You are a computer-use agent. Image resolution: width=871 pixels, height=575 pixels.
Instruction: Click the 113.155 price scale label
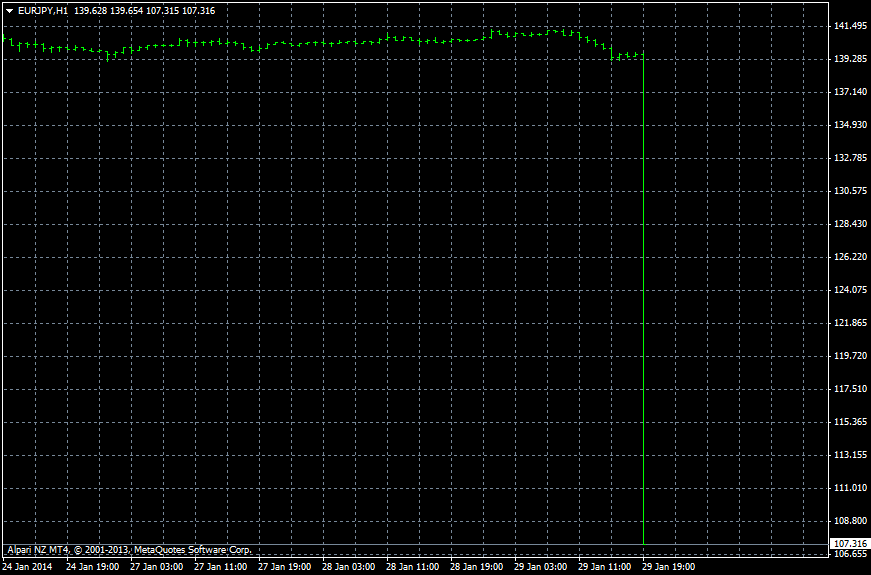849,455
